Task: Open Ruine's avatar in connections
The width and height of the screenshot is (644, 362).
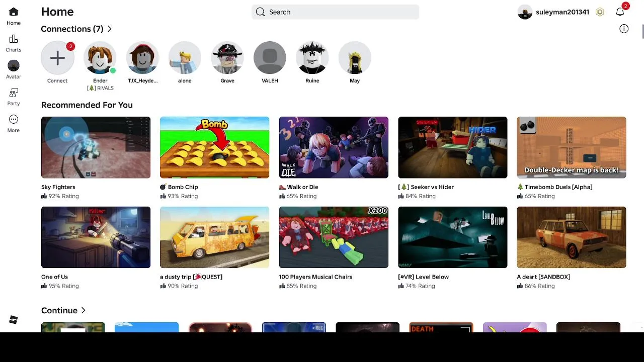Action: (x=312, y=58)
